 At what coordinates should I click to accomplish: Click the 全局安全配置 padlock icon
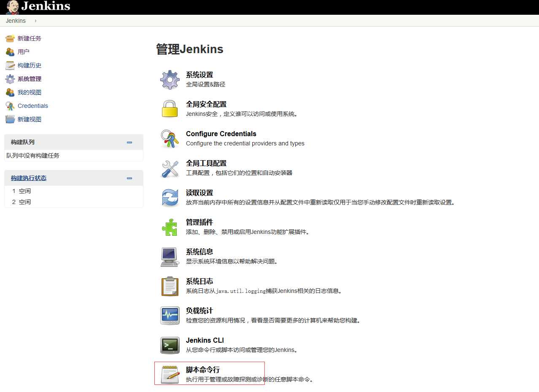170,109
